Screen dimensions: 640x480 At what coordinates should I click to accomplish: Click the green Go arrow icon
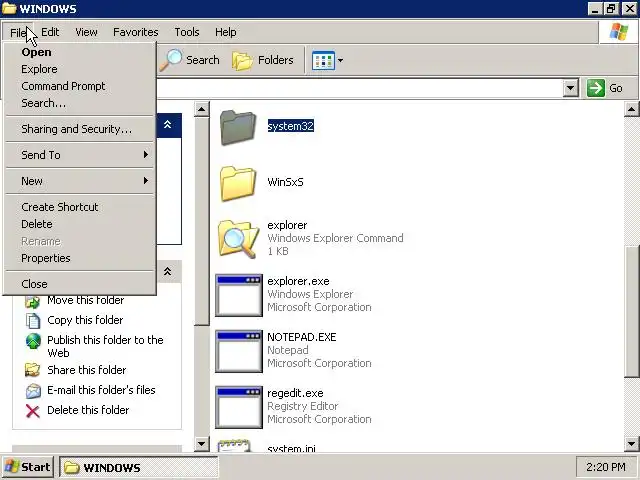click(596, 88)
